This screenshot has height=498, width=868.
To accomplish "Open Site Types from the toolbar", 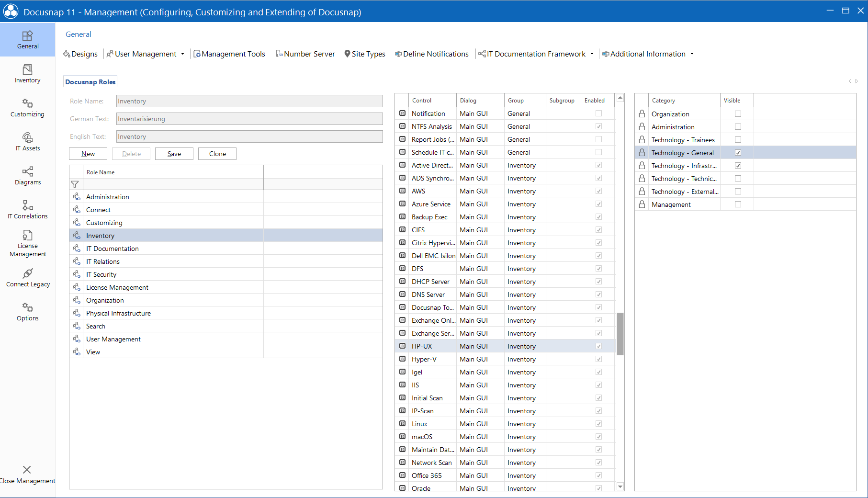I will pos(365,54).
